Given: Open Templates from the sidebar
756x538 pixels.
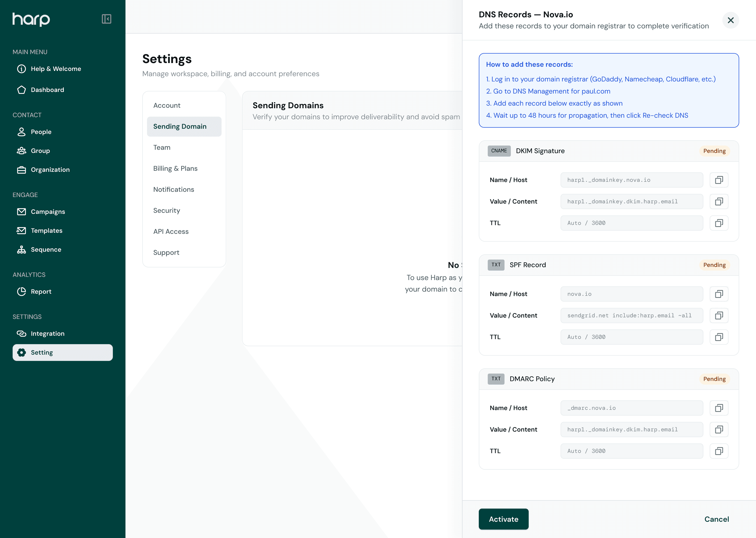Looking at the screenshot, I should 47,231.
